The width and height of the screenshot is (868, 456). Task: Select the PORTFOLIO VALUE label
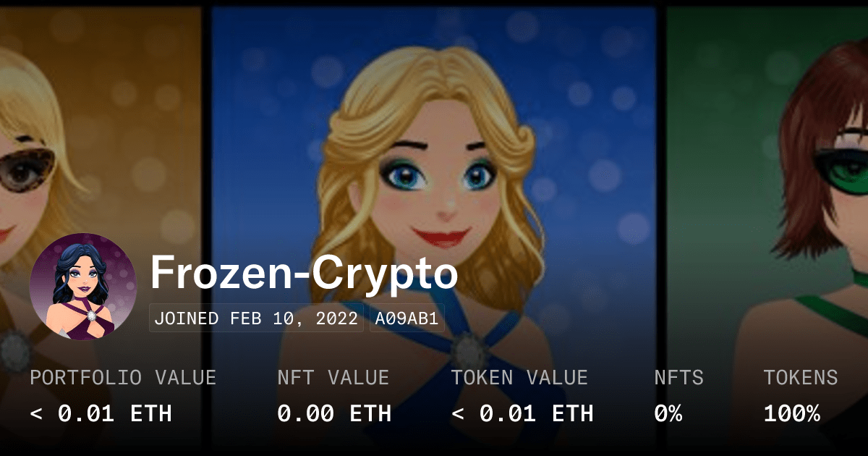123,377
